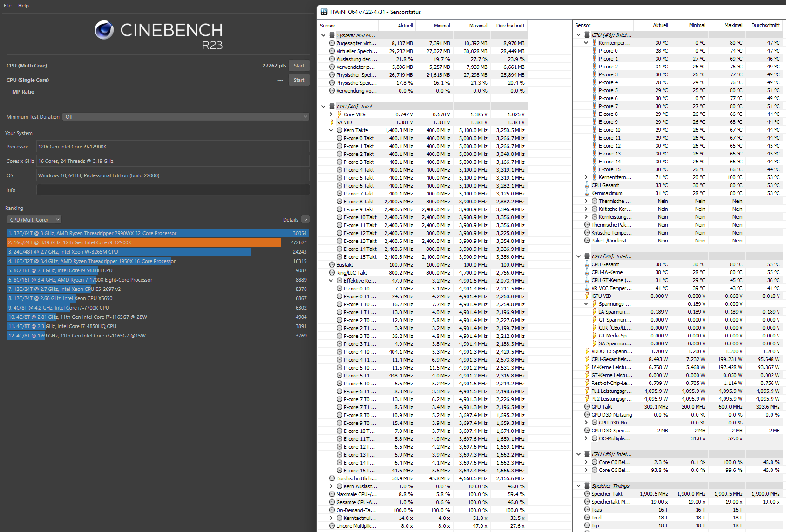Select the Ryzen 7 1700X ranking row
786x532 pixels.
point(157,280)
